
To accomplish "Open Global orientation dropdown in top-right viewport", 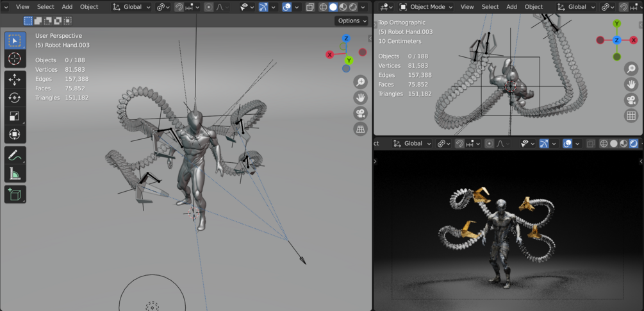I will (x=576, y=7).
